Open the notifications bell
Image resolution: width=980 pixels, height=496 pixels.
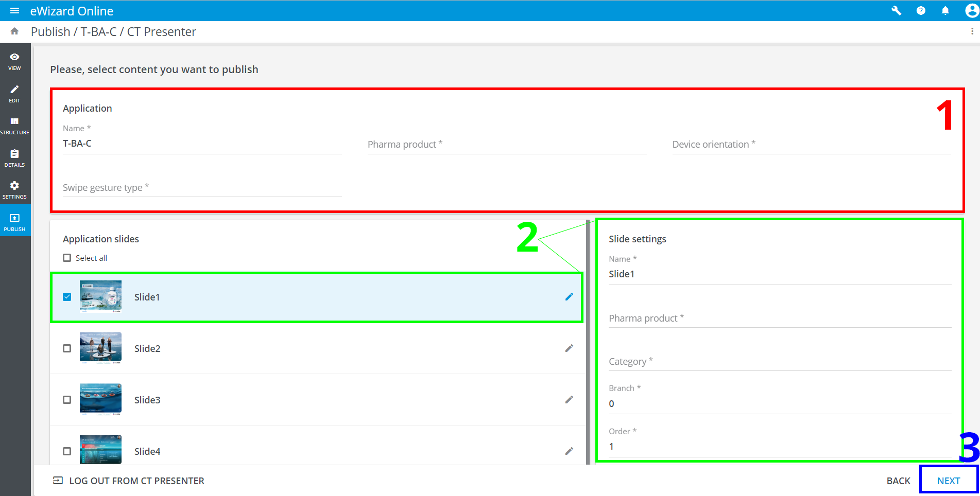coord(945,11)
